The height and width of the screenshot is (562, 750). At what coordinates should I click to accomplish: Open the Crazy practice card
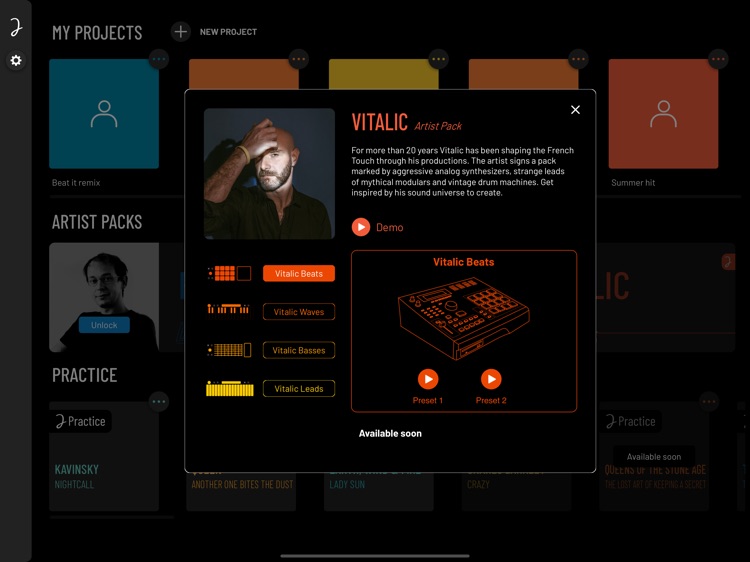pos(517,492)
